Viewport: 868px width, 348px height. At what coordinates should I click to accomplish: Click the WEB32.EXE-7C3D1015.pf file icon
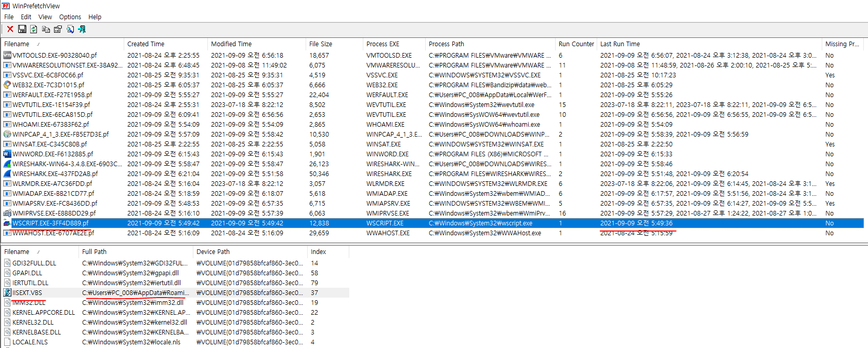[7, 85]
